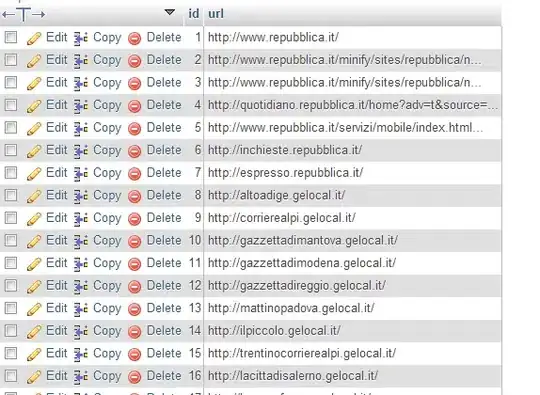
Task: Check the checkbox for row id 1
Action: point(11,37)
